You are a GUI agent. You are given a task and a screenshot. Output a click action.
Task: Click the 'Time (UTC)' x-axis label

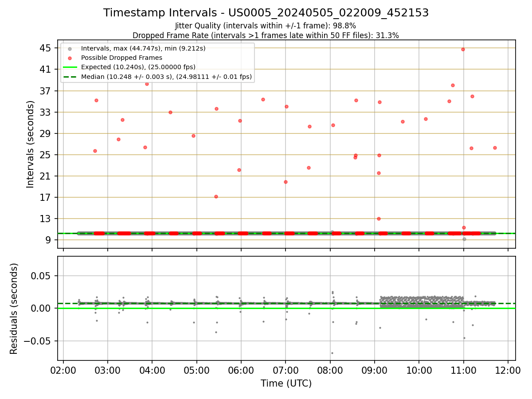click(x=286, y=383)
